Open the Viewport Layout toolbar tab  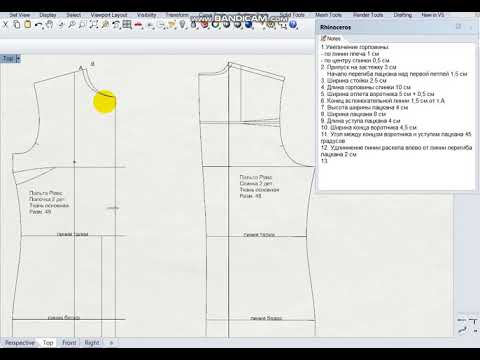pos(109,15)
